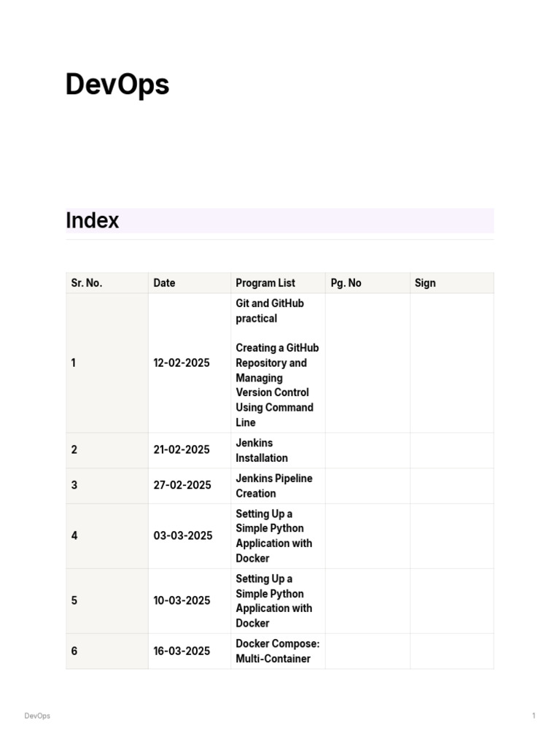This screenshot has height=747, width=560.
Task: Click the empty Sign cell for Jenkins Pipeline Creation
Action: [x=451, y=486]
